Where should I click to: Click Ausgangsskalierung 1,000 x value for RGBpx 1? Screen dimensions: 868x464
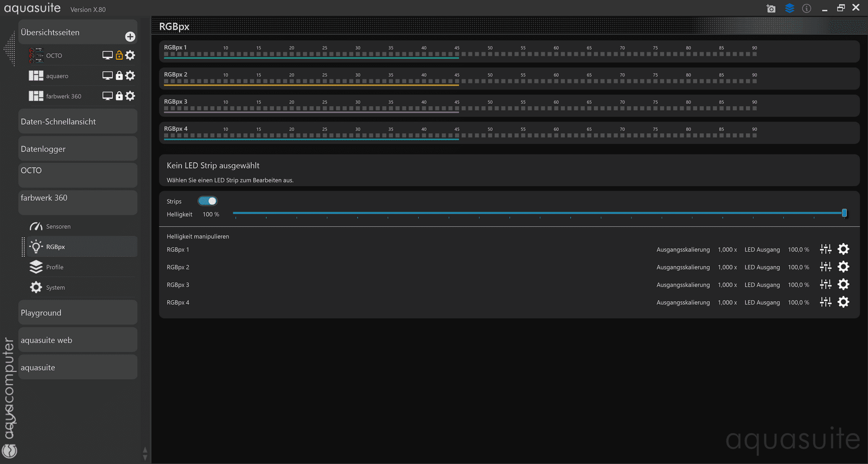727,250
